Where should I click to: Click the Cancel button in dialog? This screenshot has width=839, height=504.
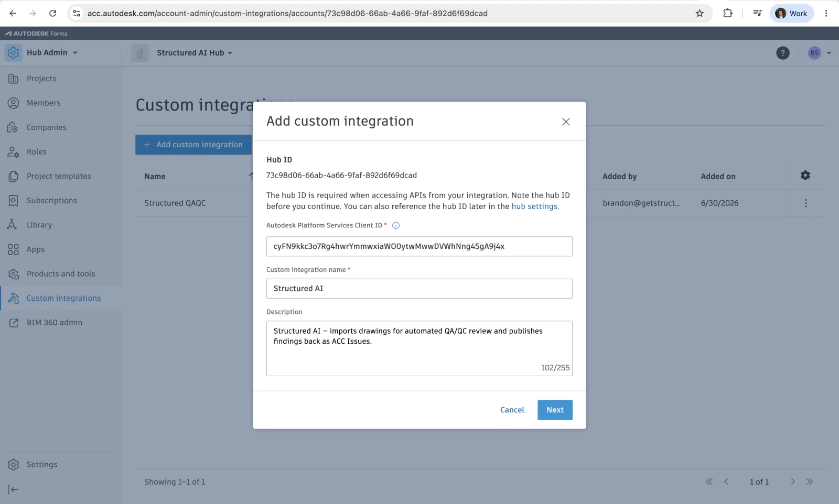(x=512, y=410)
